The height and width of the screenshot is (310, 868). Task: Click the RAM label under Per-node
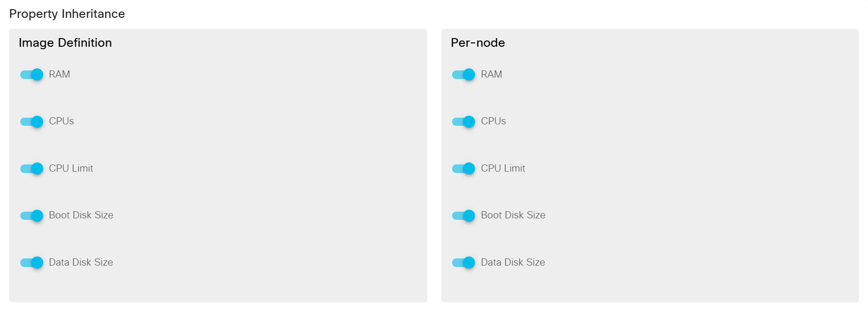[x=491, y=74]
